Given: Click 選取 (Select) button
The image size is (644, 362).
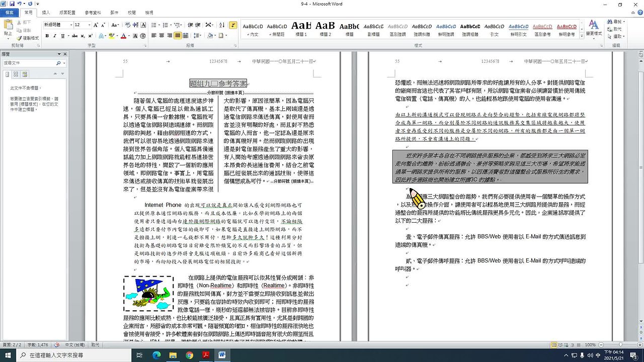Looking at the screenshot, I should coord(615,36).
